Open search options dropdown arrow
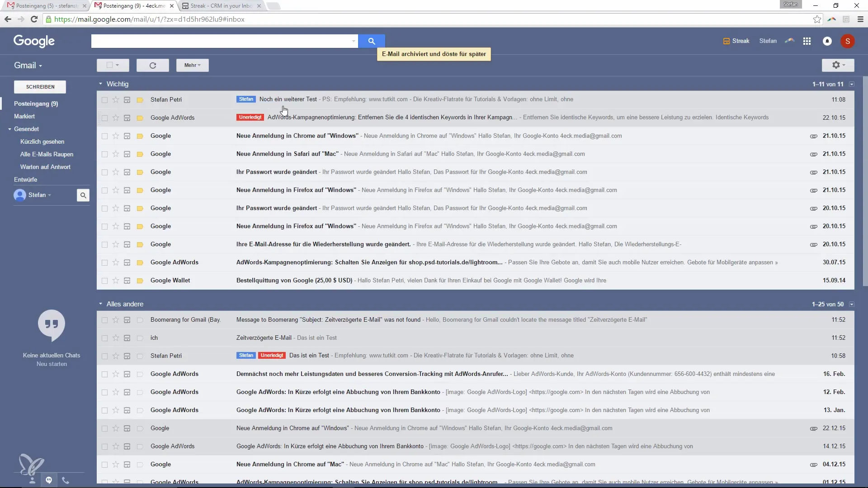 point(354,41)
